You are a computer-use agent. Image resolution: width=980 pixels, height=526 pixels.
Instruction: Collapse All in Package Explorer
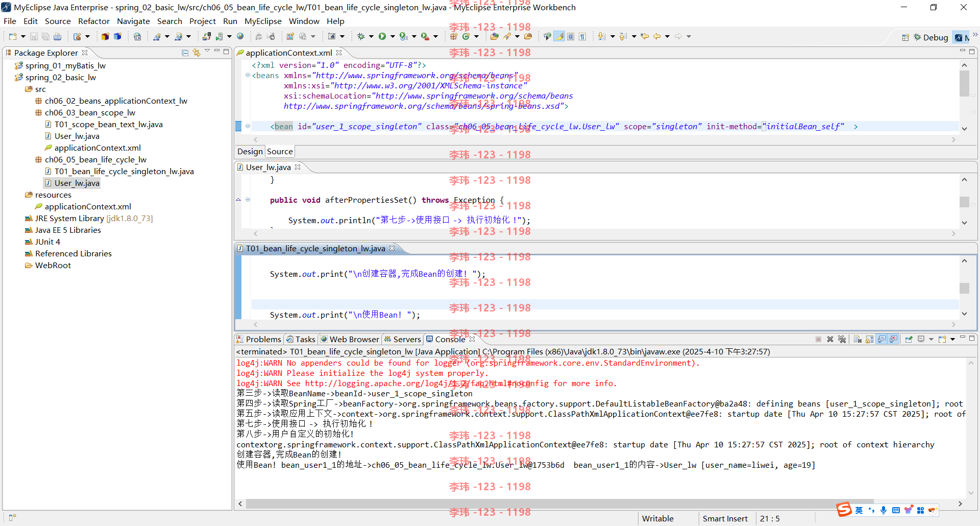185,53
